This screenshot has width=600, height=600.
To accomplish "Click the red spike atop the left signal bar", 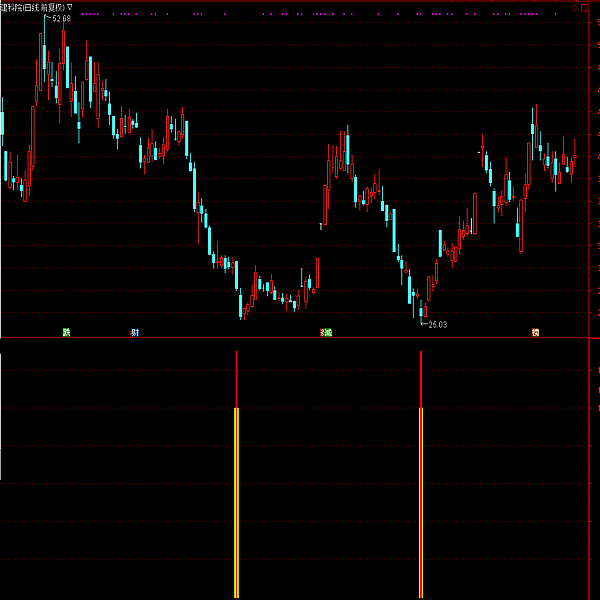I will point(237,380).
